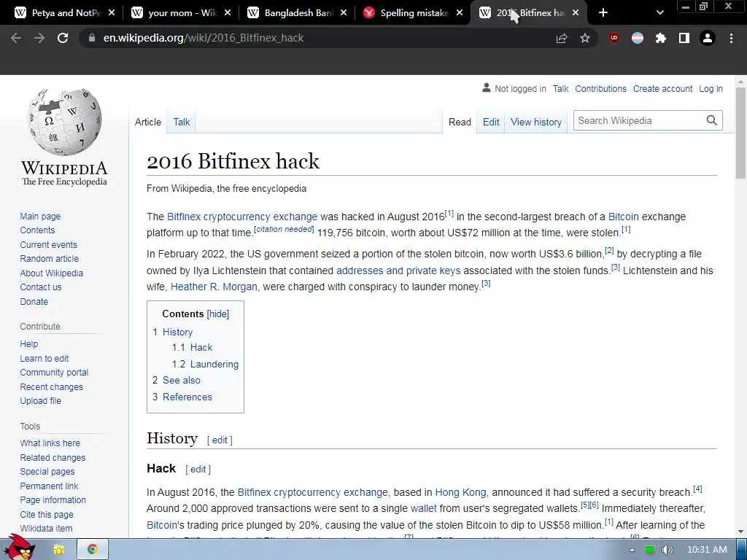This screenshot has width=747, height=560.
Task: Open addresses and private keys link
Action: (x=398, y=271)
